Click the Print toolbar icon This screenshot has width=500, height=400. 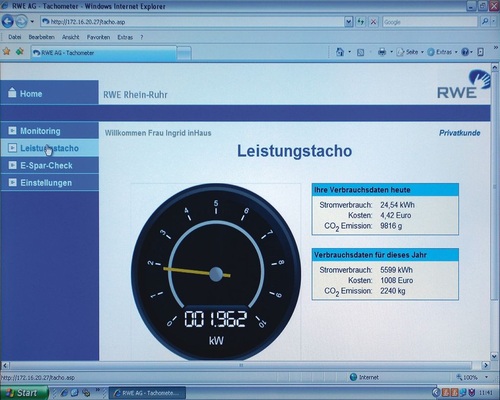coord(382,52)
